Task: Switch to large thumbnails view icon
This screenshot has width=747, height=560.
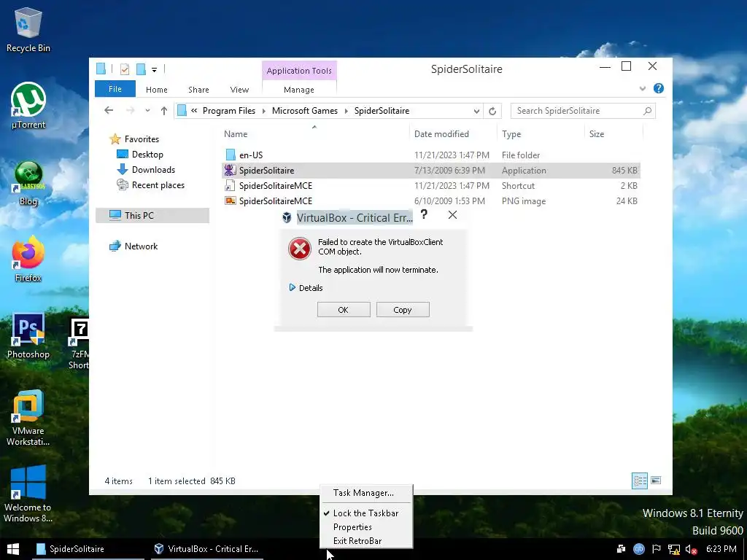Action: tap(656, 481)
